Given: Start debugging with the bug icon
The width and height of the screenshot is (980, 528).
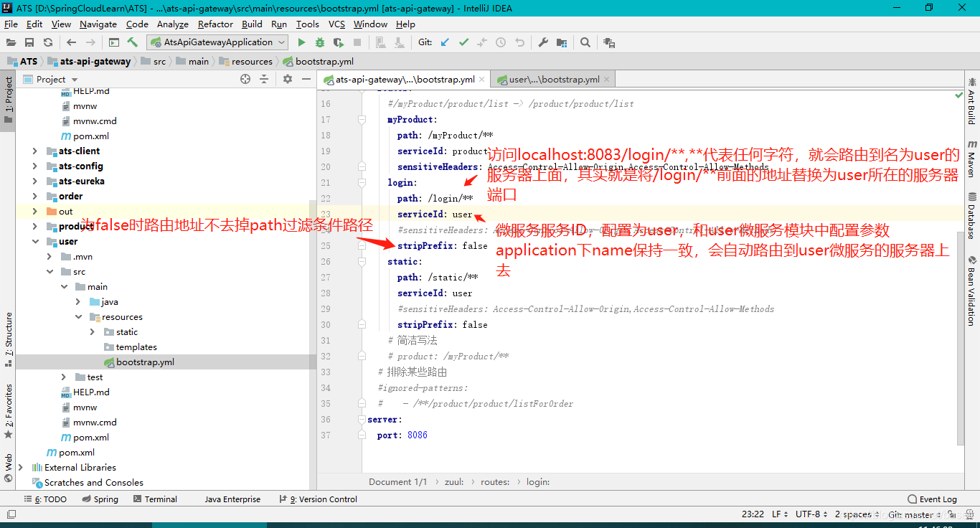Looking at the screenshot, I should click(x=320, y=42).
